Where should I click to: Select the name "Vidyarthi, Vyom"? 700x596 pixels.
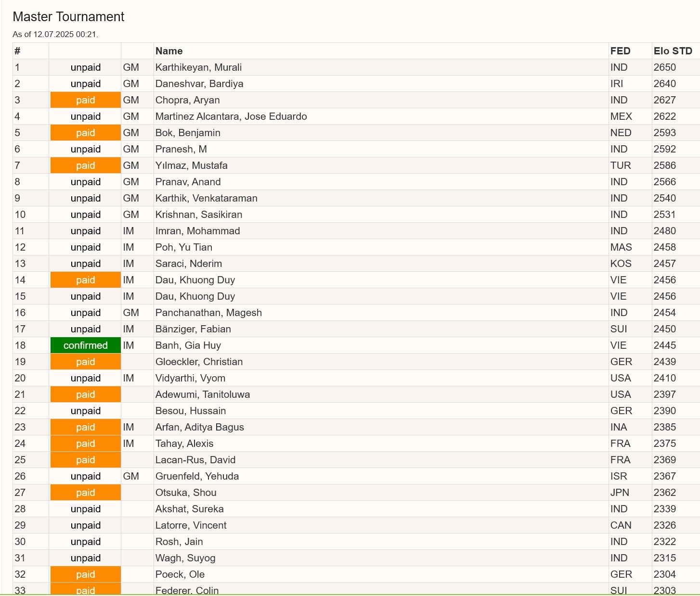190,378
